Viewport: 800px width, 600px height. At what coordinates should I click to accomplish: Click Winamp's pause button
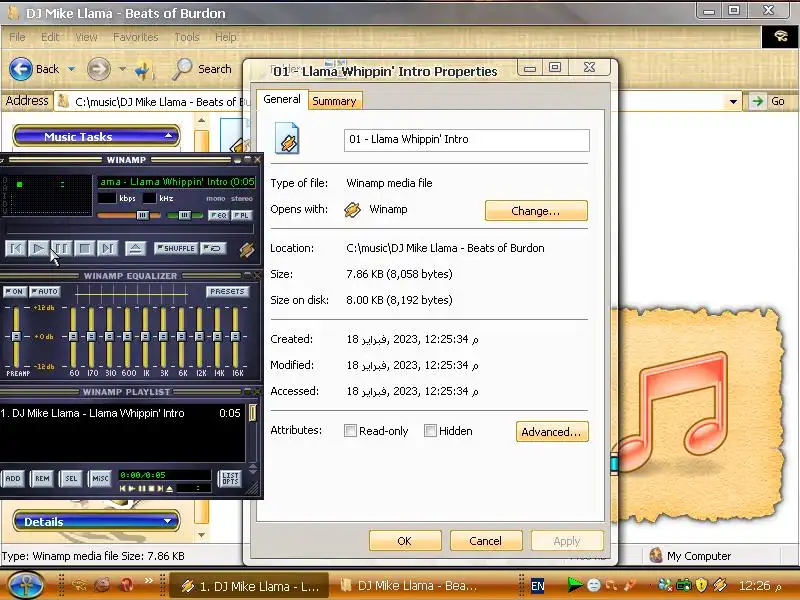pyautogui.click(x=61, y=248)
